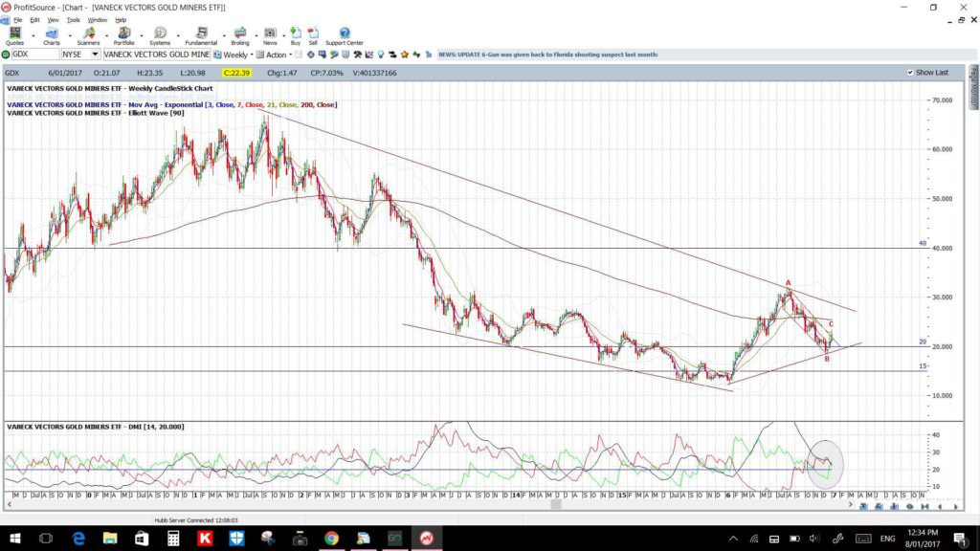Click the taskbar clock showing 12:34 PM
The height and width of the screenshot is (551, 980).
(923, 538)
